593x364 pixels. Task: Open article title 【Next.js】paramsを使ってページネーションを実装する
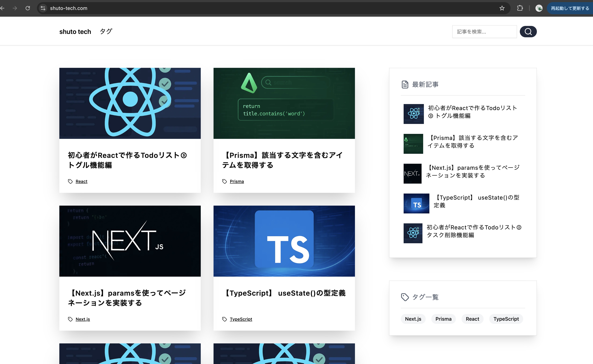coord(127,298)
